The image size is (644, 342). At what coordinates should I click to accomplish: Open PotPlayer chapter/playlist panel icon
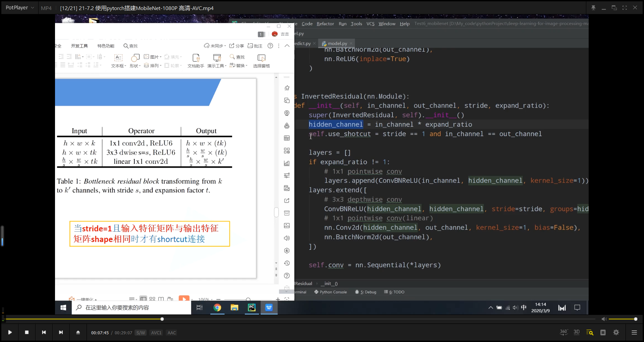[603, 332]
